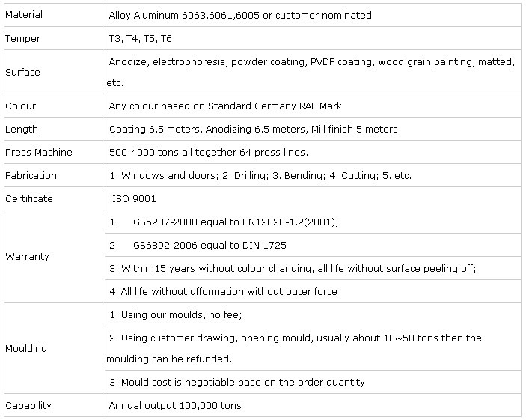Click the 500-4000 tons press lines text

point(209,152)
